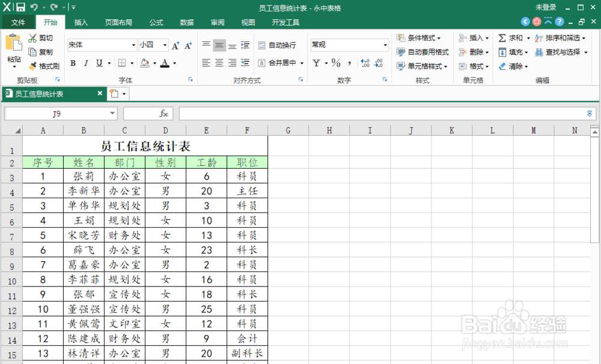Click the Find and Select (查找与选择) binoculars icon

coord(539,53)
